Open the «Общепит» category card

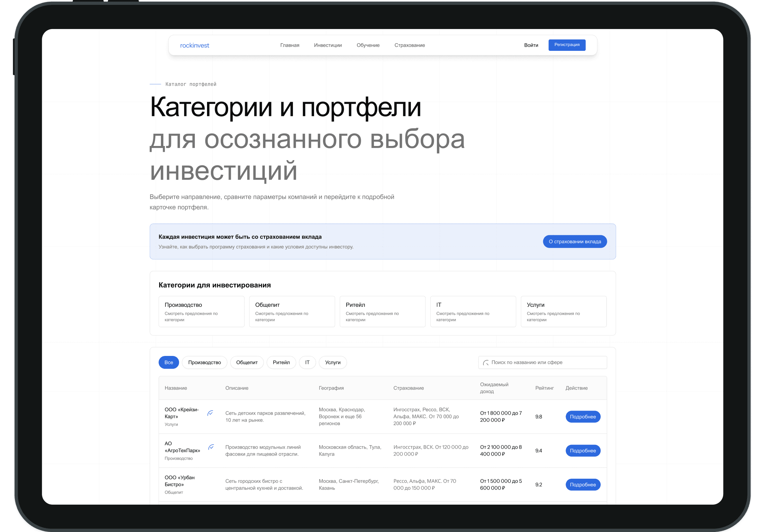click(x=292, y=311)
